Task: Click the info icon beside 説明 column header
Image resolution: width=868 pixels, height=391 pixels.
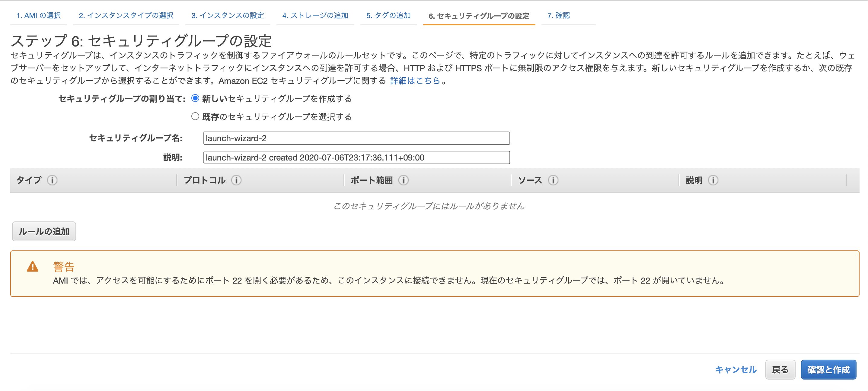Action: pyautogui.click(x=713, y=180)
